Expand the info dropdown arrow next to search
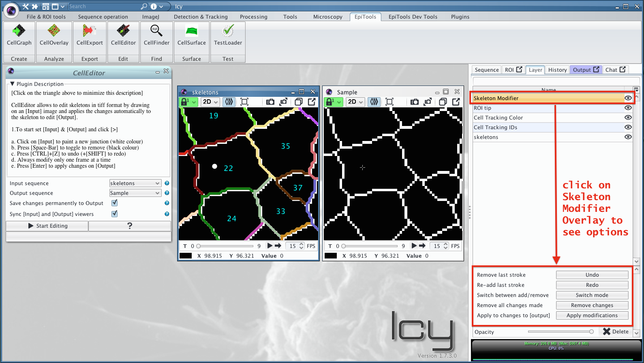Screen dimensions: 644x363 point(161,6)
